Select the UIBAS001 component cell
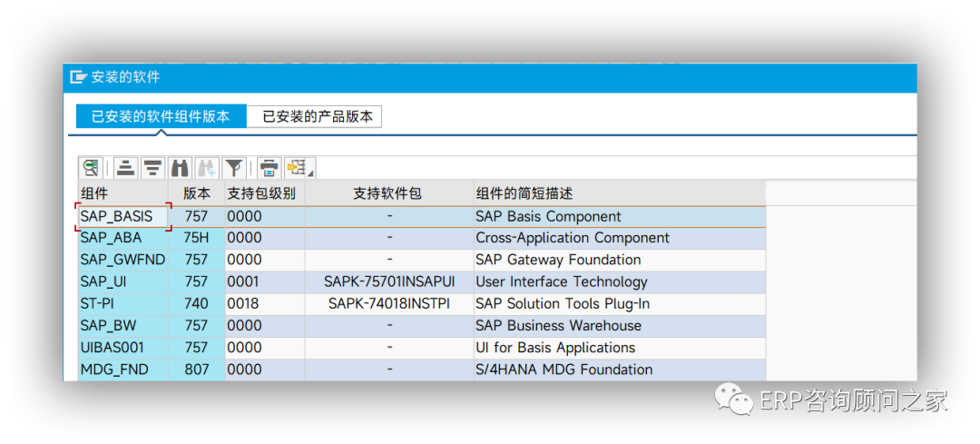The image size is (980, 444). click(123, 348)
